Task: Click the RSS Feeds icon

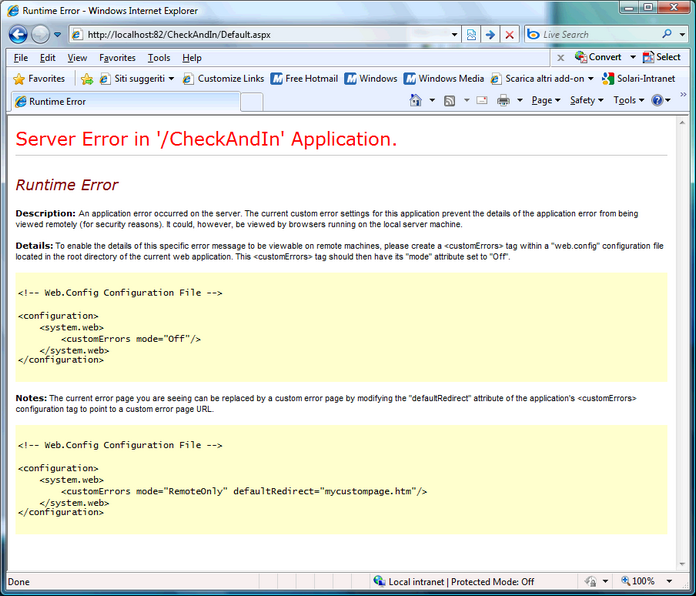Action: (450, 101)
